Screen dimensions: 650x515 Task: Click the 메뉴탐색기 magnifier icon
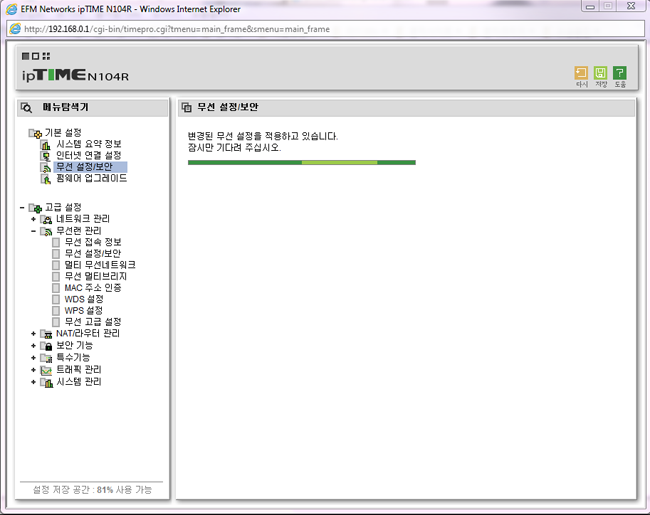coord(26,107)
